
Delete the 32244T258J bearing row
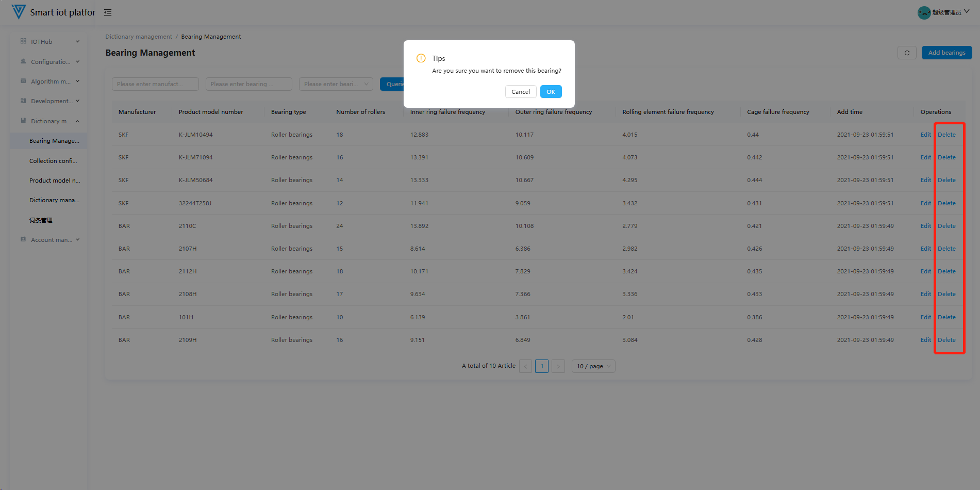tap(946, 203)
